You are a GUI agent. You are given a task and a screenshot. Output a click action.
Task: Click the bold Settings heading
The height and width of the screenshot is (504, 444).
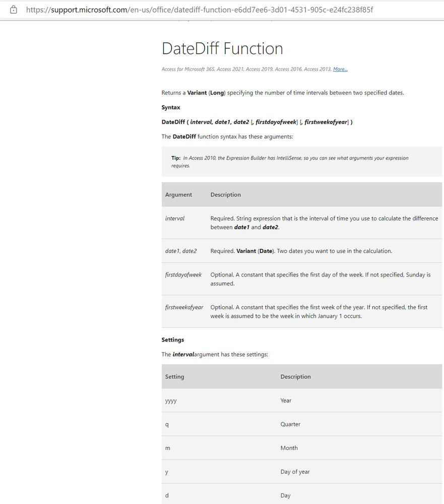click(x=173, y=340)
